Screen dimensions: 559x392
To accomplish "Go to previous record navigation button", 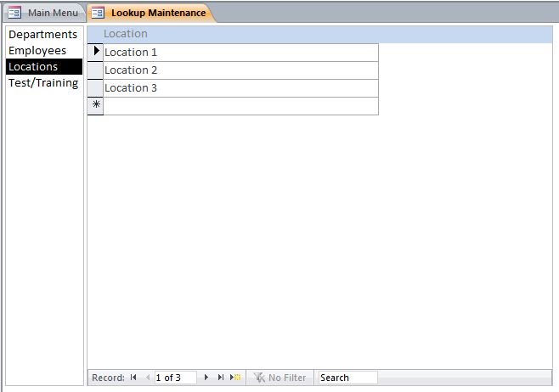I will [148, 378].
